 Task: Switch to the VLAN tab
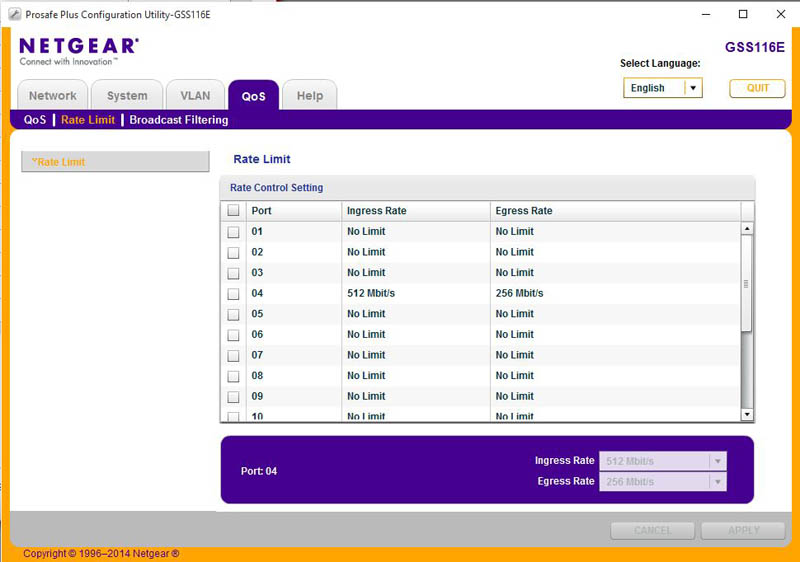(195, 96)
